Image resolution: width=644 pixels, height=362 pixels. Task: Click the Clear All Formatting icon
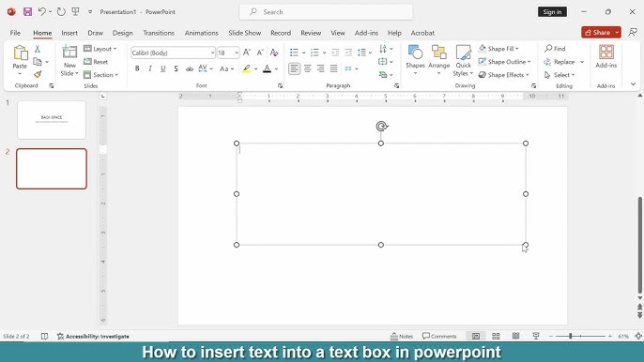coord(274,53)
